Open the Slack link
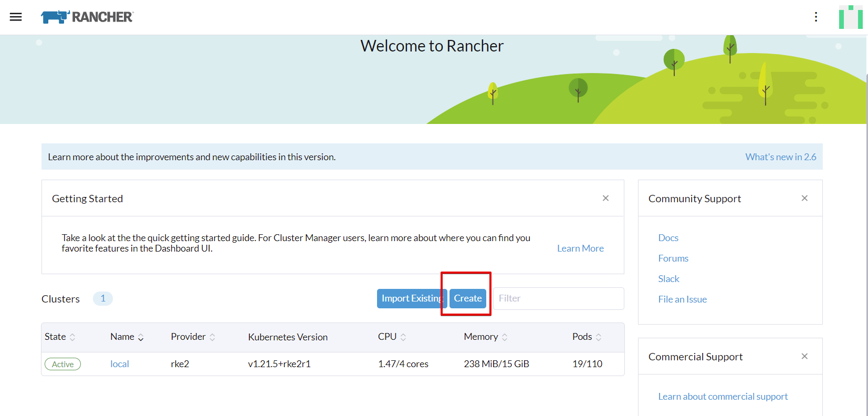Screen dimensions: 868x416 (x=669, y=279)
